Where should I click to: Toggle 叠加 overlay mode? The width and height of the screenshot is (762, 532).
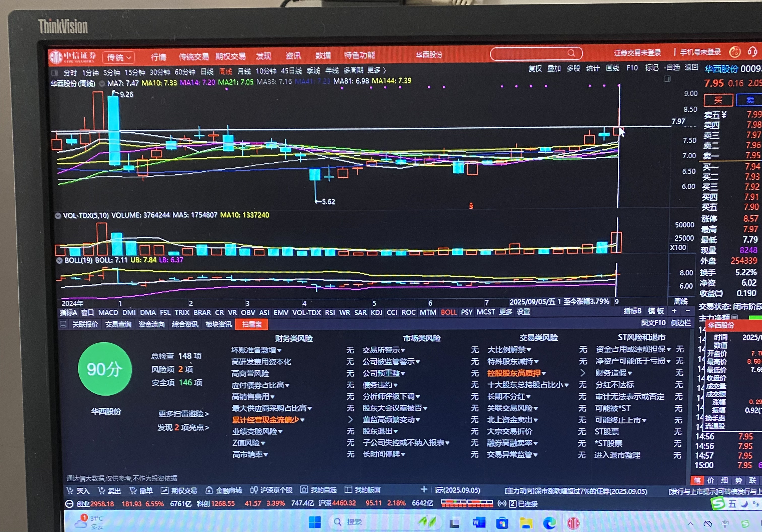coord(554,68)
